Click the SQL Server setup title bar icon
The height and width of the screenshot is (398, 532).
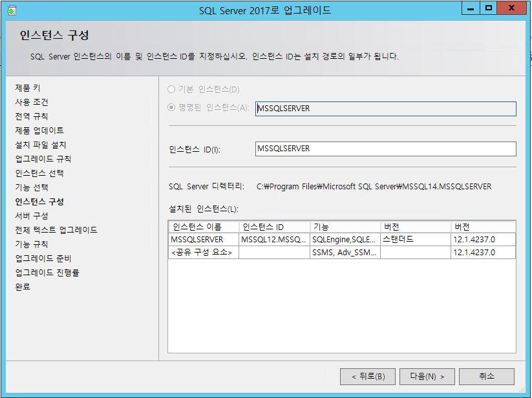(x=11, y=10)
